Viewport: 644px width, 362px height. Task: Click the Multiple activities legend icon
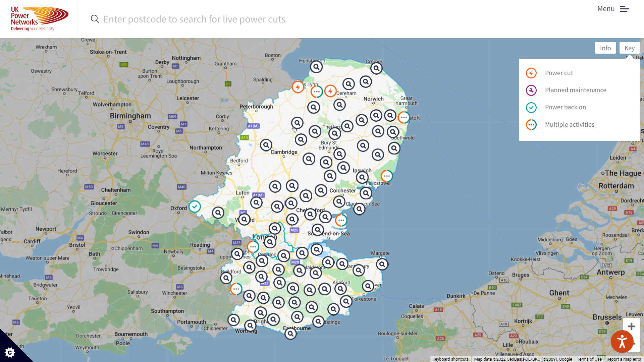coord(531,125)
